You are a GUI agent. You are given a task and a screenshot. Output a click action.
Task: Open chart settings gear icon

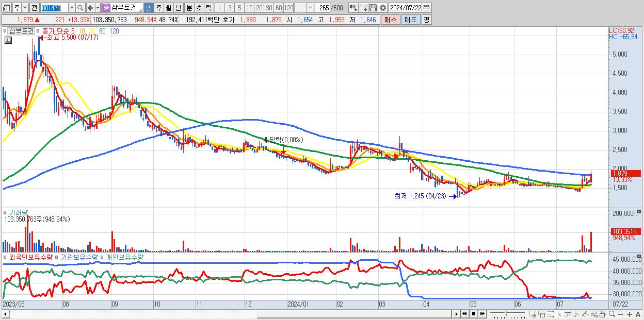383,8
